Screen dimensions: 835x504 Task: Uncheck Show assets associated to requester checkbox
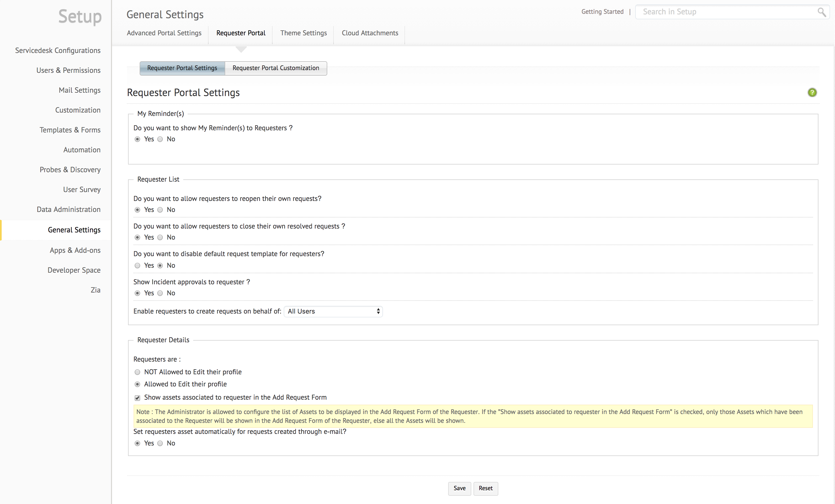coord(137,397)
